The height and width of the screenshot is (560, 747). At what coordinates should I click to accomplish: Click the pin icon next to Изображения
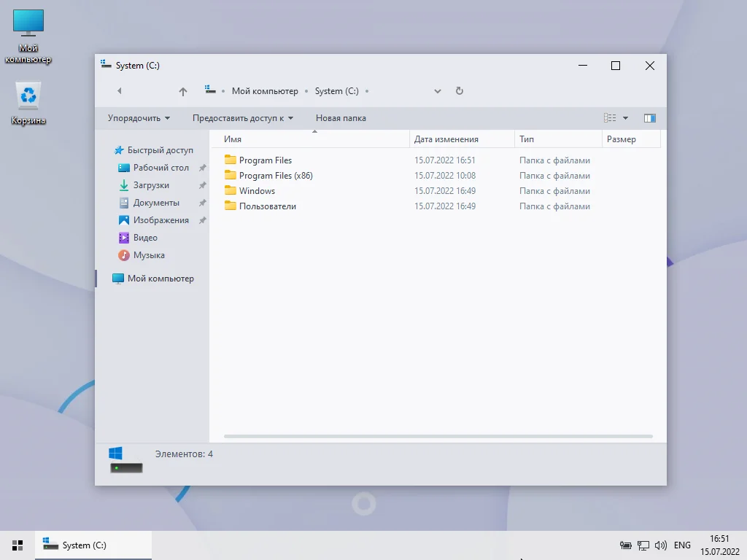pyautogui.click(x=203, y=220)
